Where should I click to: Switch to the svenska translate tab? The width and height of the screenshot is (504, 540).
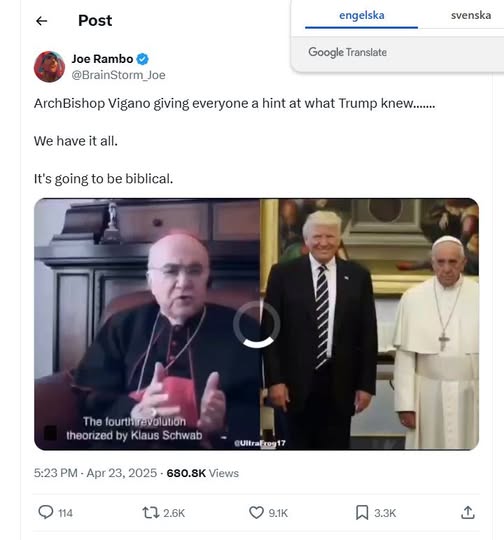(471, 15)
